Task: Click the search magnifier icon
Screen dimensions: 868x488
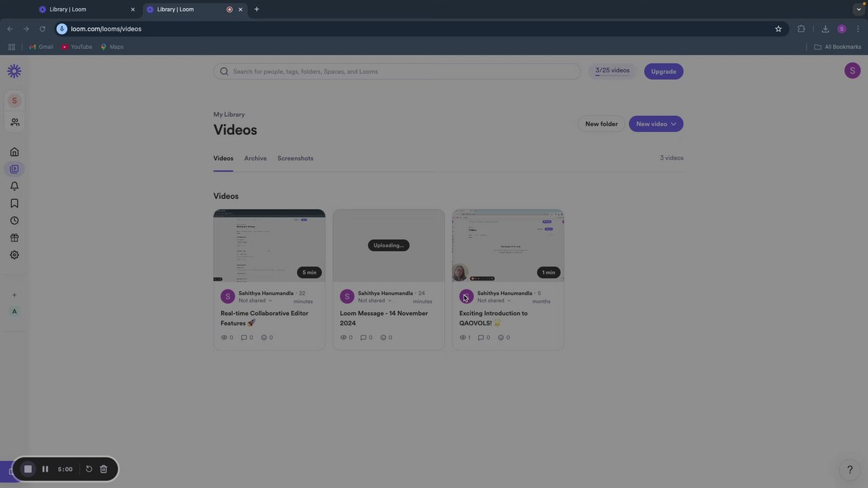Action: coord(224,71)
